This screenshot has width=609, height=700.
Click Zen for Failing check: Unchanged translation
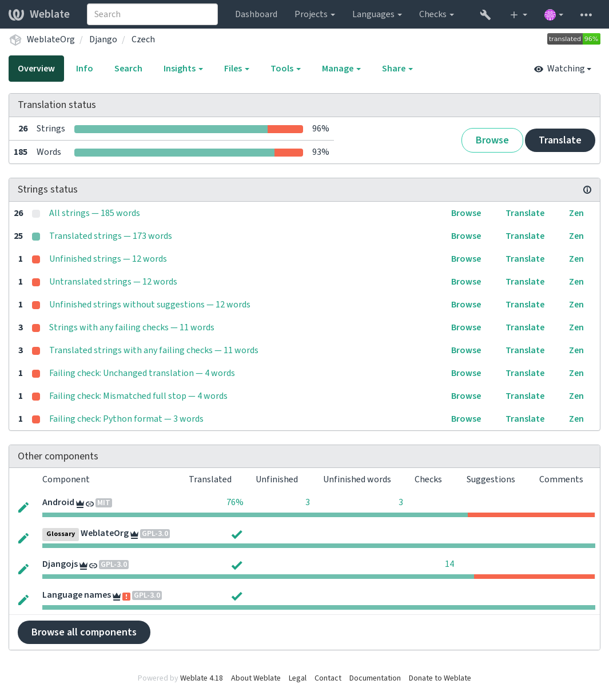point(576,373)
